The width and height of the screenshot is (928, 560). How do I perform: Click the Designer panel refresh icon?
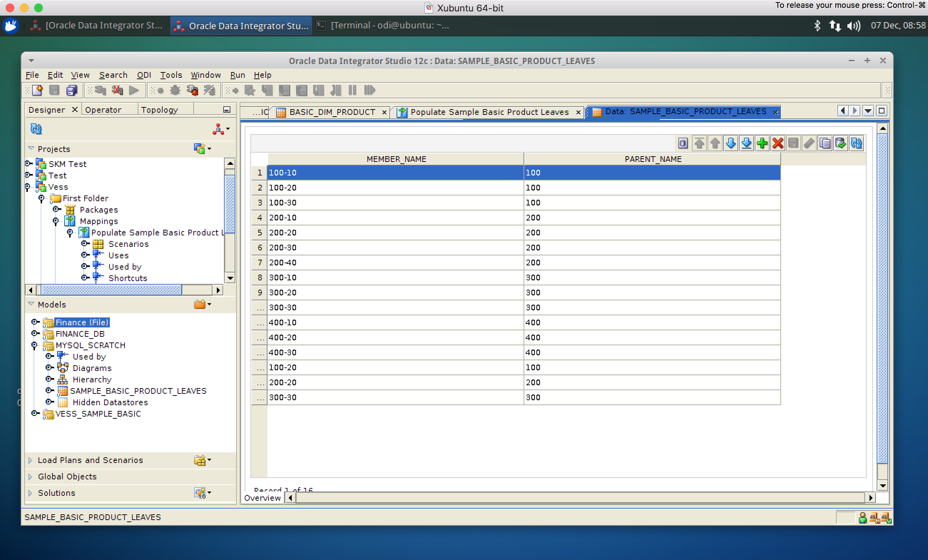(x=36, y=129)
